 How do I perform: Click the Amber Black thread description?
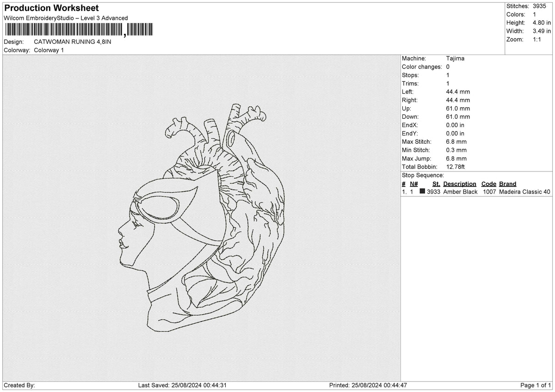pyautogui.click(x=460, y=192)
